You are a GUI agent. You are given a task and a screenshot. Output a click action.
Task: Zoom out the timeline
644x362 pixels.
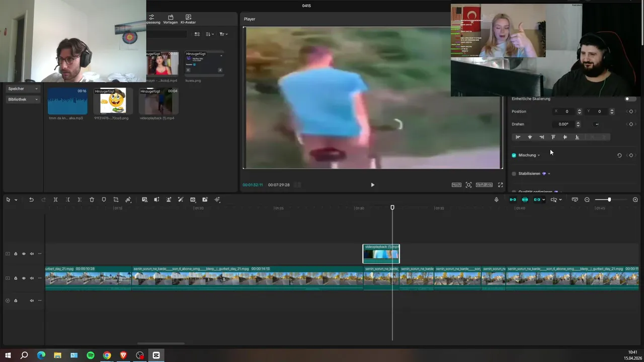coord(587,200)
